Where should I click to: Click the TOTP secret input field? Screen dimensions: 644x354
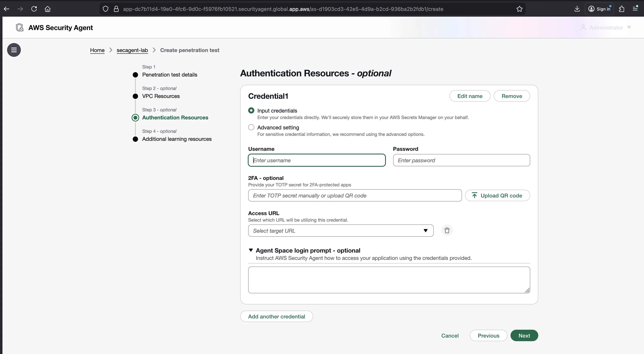tap(355, 195)
